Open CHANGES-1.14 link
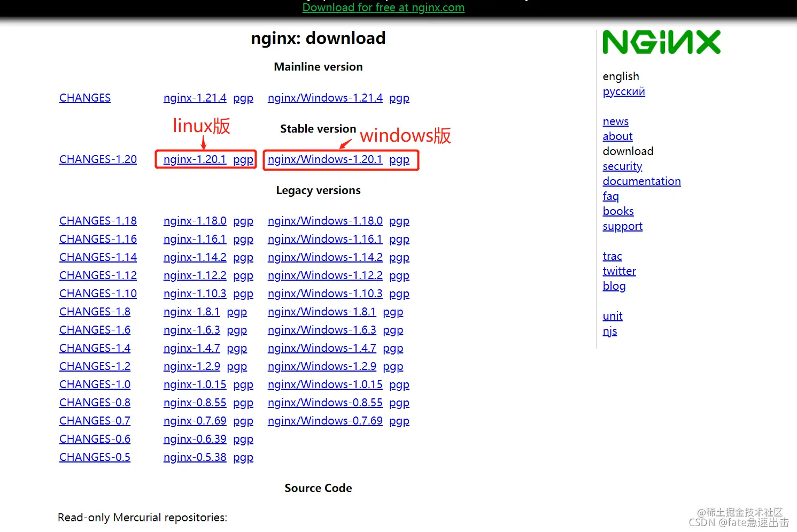The width and height of the screenshot is (797, 532). [98, 257]
